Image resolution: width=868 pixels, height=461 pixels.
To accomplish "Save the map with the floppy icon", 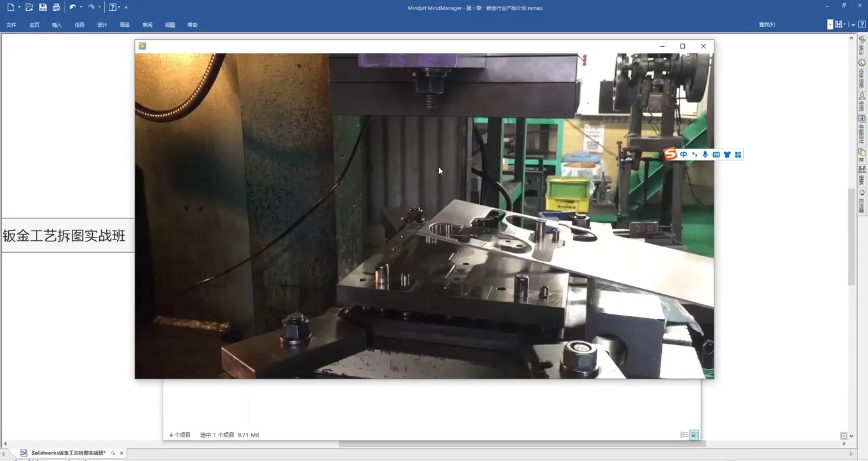I will 43,8.
